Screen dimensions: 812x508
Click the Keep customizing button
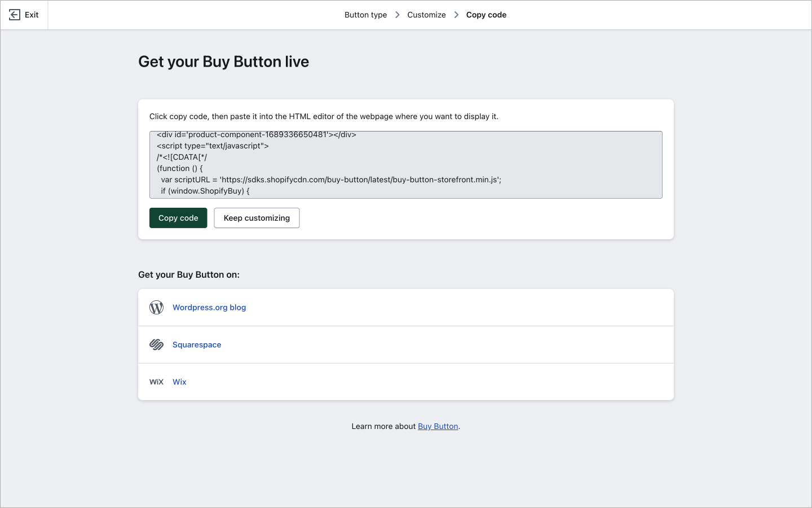click(x=257, y=218)
